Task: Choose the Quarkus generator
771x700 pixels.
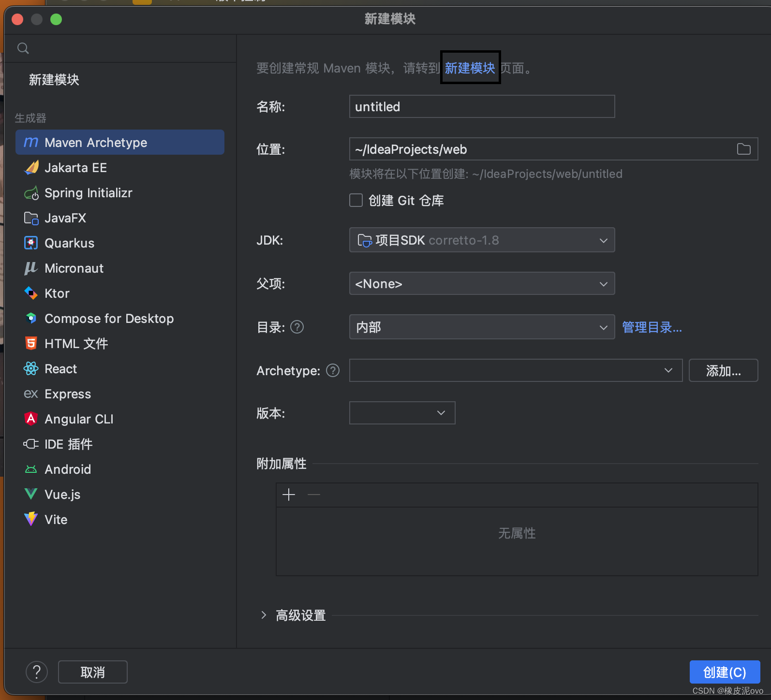Action: (119, 243)
